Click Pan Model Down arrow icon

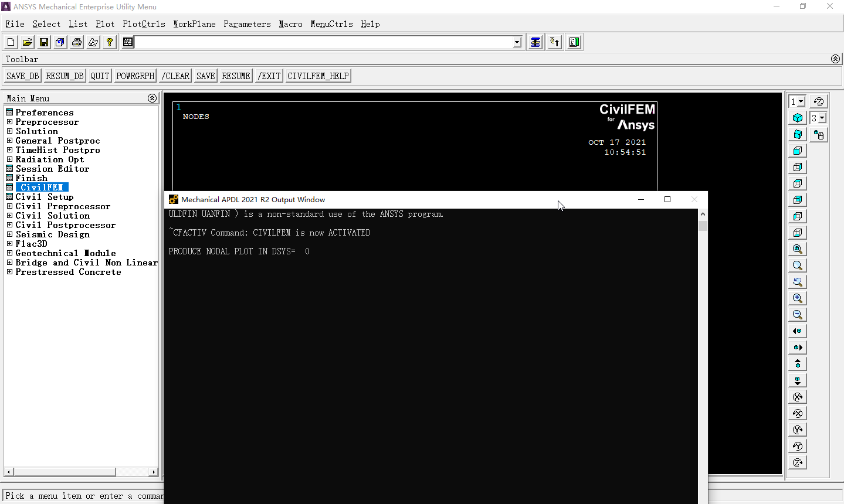[798, 380]
